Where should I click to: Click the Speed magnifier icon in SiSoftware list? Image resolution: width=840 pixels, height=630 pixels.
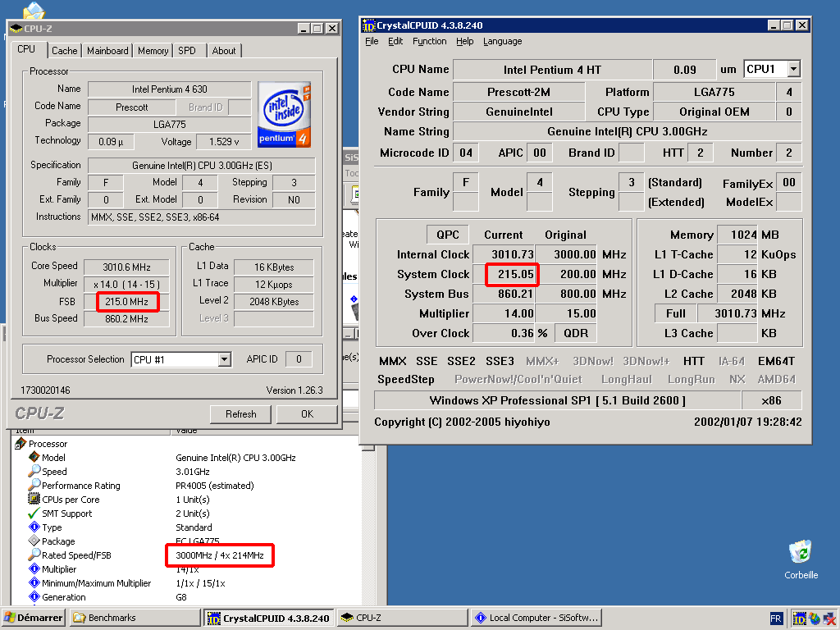tap(34, 471)
